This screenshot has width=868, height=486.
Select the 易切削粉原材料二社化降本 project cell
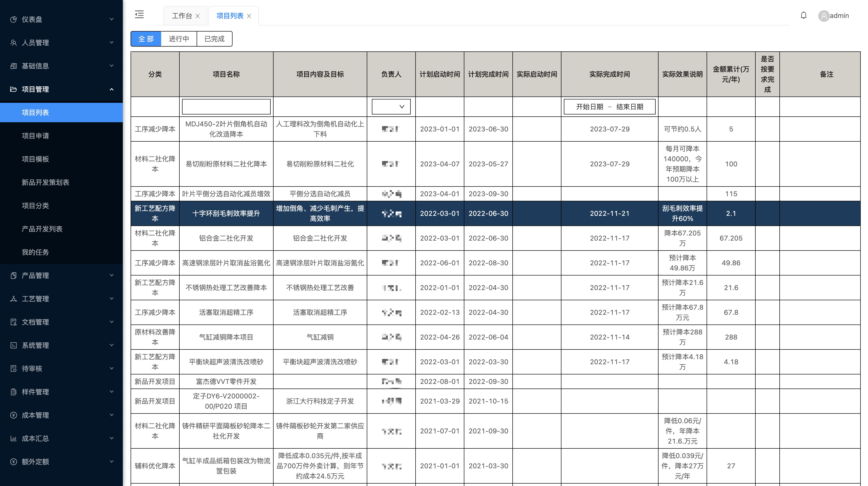pyautogui.click(x=226, y=164)
